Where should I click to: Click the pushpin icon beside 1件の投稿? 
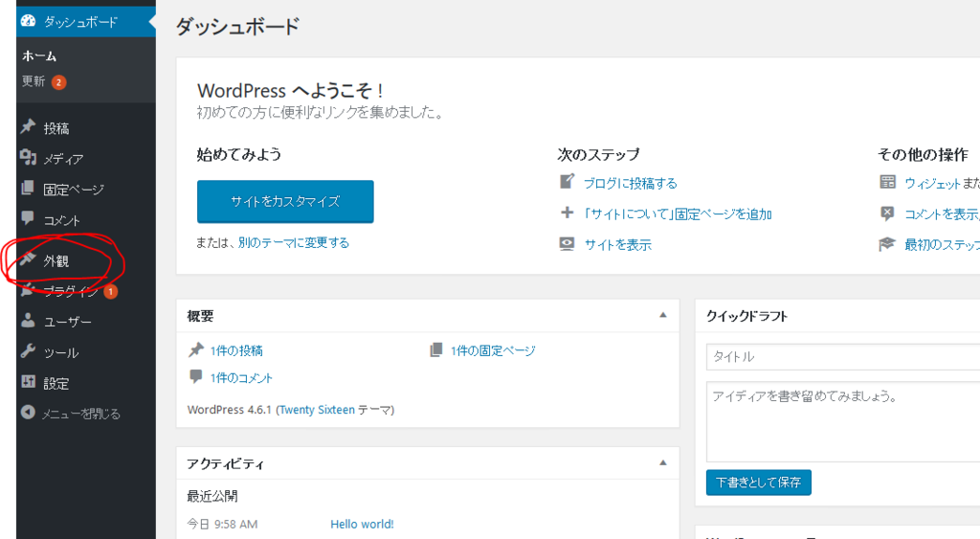click(196, 349)
